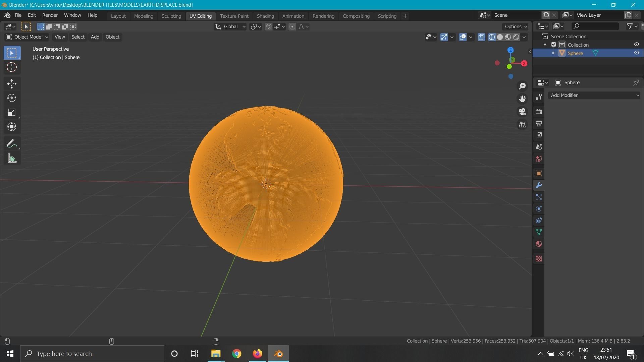The height and width of the screenshot is (362, 644).
Task: Uncheck the Collection checkbox in outliner
Action: [x=554, y=45]
